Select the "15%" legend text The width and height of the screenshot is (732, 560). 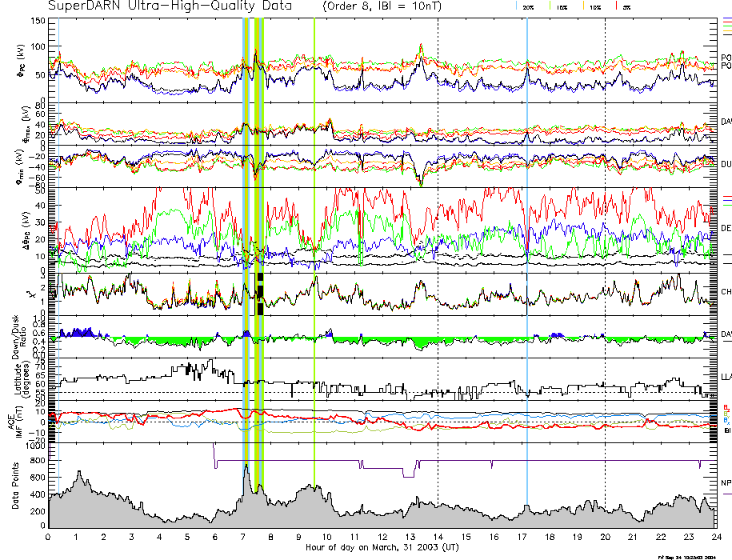coord(562,7)
